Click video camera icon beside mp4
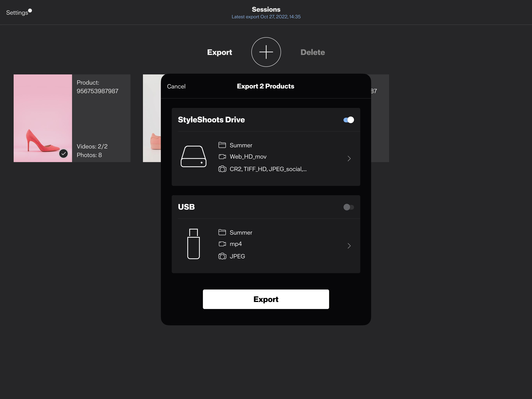The image size is (532, 399). (222, 244)
